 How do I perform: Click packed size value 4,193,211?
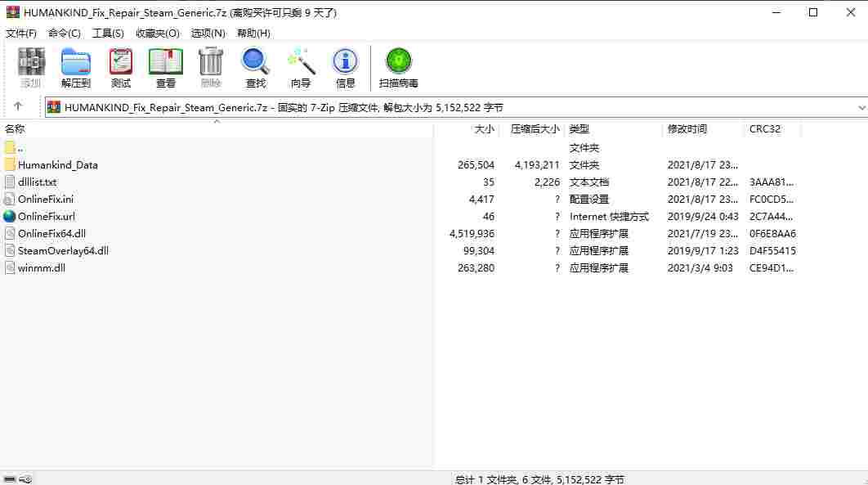[537, 165]
